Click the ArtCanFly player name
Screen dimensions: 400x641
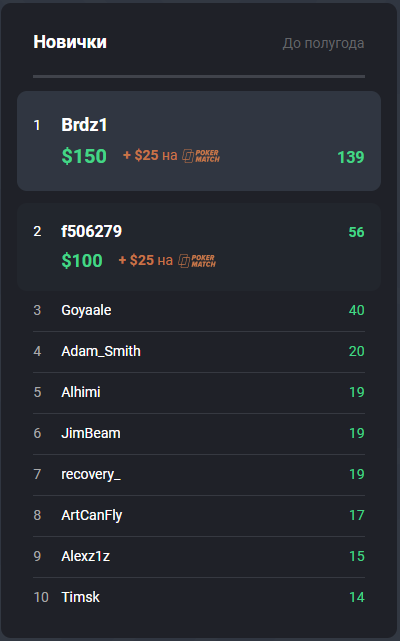click(x=92, y=515)
